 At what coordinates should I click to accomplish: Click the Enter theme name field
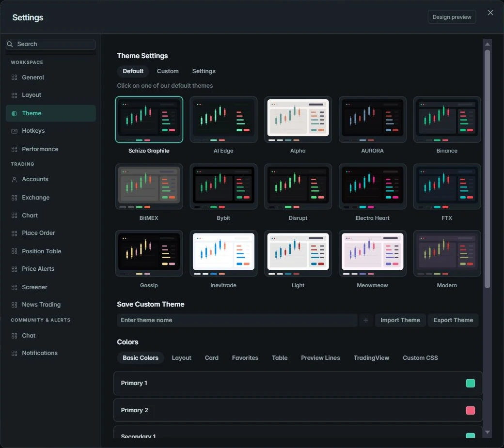[x=237, y=320]
